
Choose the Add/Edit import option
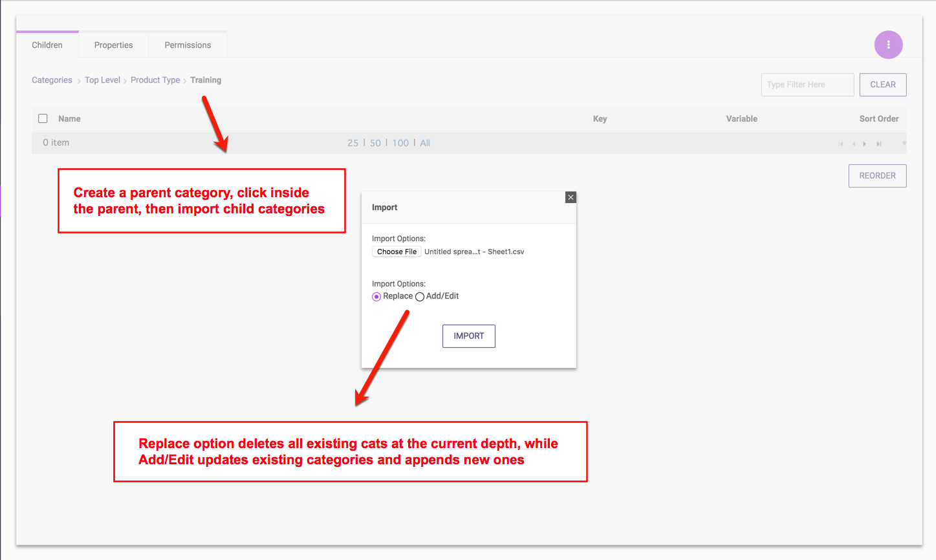coord(420,297)
